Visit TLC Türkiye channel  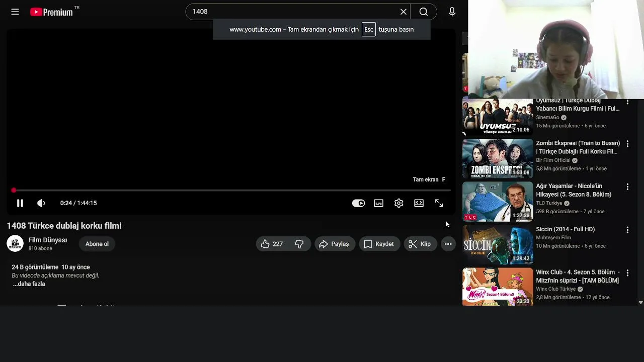click(549, 203)
